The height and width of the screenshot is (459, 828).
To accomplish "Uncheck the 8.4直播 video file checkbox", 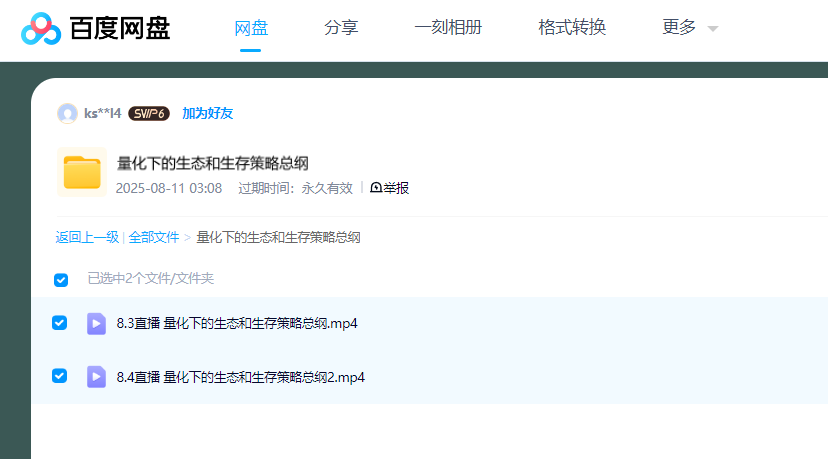I will [59, 376].
